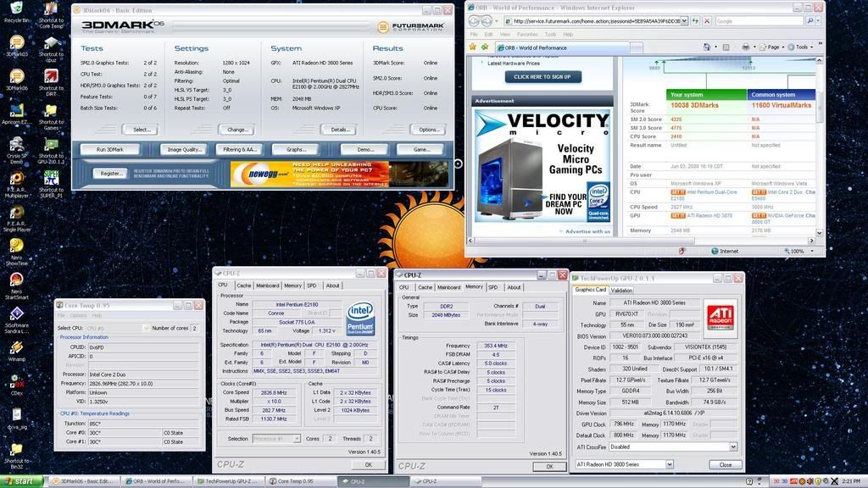Open the Tools dropdown in IE command bar
The height and width of the screenshot is (488, 868).
pos(800,47)
